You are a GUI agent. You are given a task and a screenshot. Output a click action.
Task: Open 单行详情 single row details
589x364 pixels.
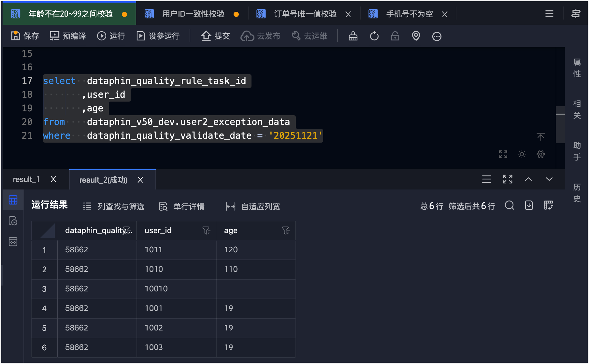coord(181,206)
